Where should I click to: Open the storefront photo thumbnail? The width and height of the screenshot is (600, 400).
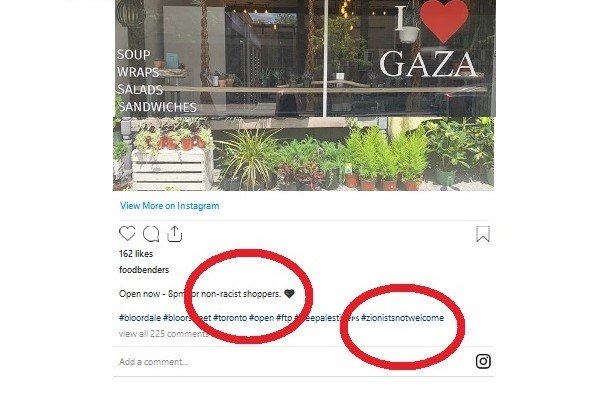[304, 95]
